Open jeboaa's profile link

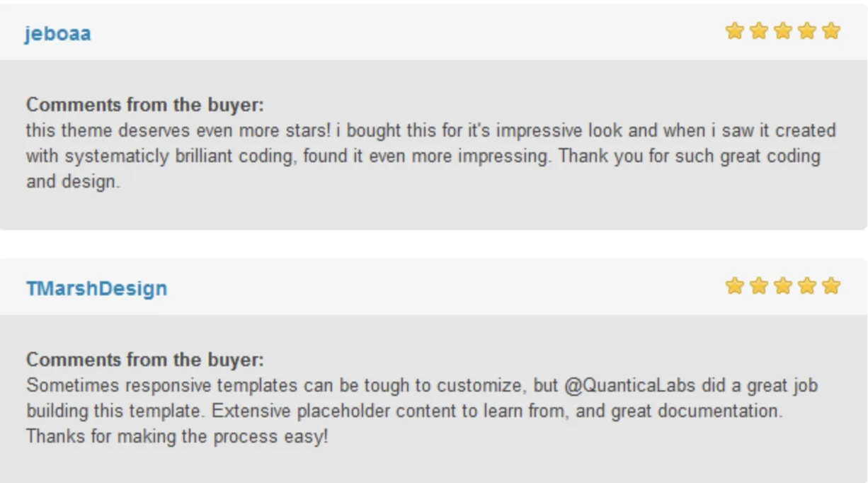tap(58, 34)
